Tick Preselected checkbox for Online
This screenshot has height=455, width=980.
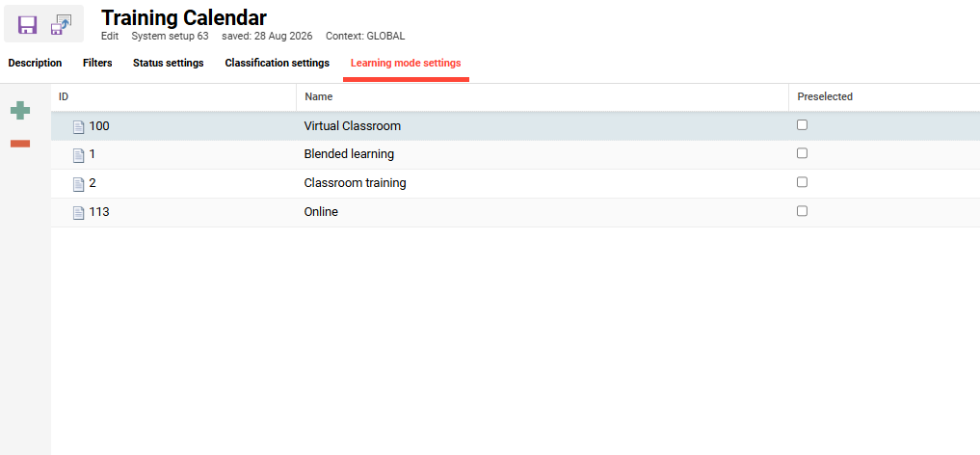[x=802, y=210]
